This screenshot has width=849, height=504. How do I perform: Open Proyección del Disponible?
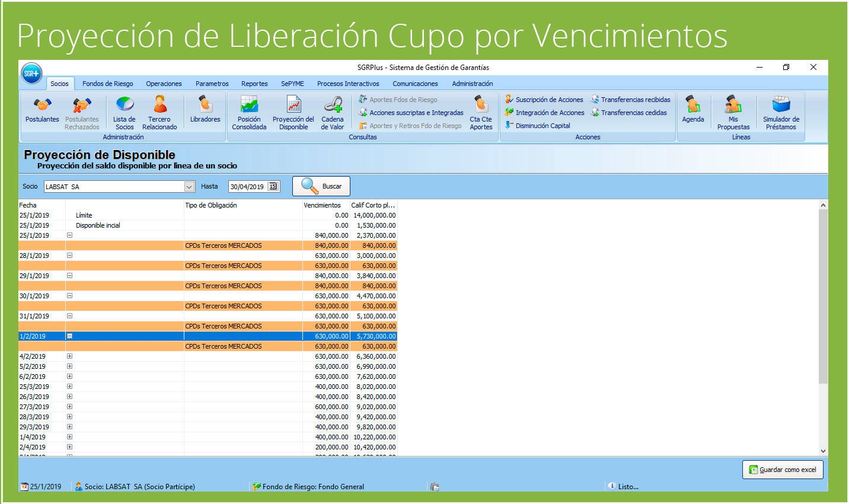(292, 113)
